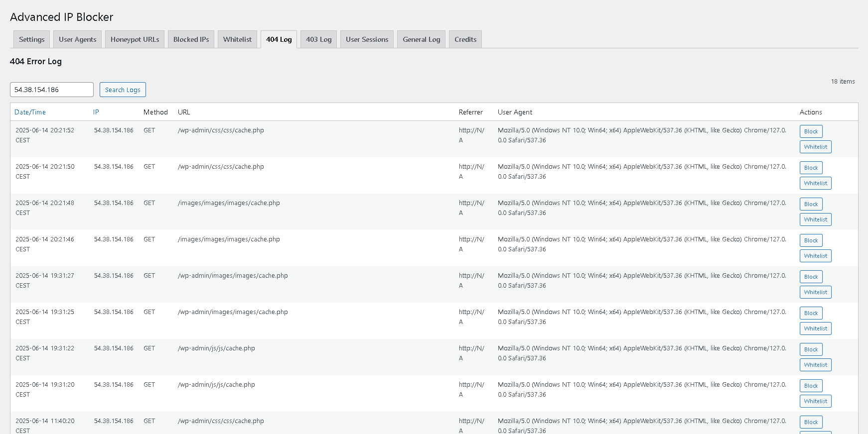Block the IP in the 20:21:48 row
The height and width of the screenshot is (434, 868).
(x=811, y=204)
